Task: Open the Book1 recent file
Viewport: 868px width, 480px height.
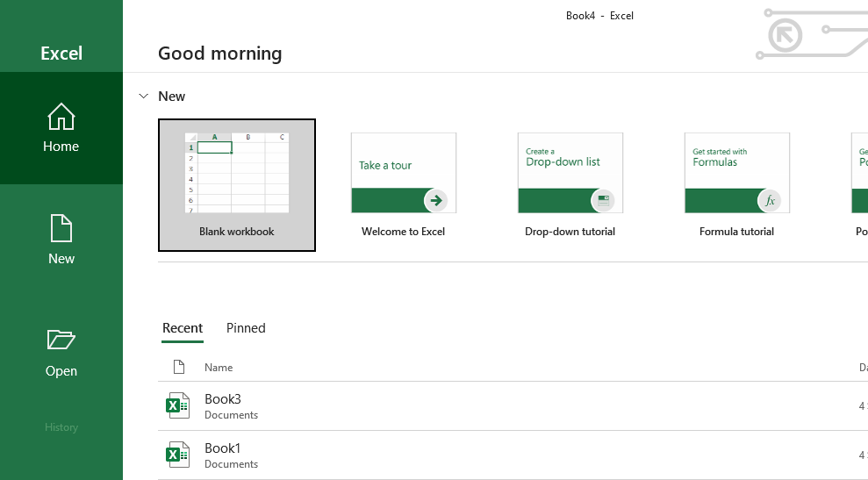Action: 223,448
